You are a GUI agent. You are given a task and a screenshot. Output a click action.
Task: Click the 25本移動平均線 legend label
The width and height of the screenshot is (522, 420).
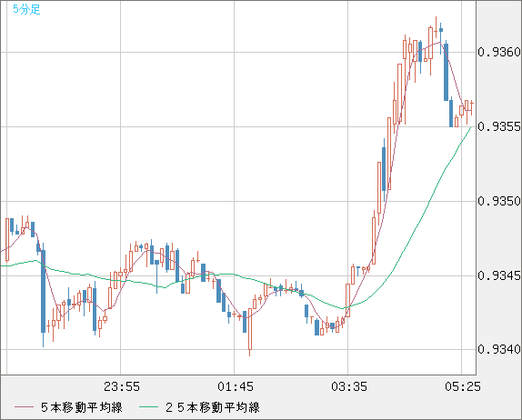point(213,407)
